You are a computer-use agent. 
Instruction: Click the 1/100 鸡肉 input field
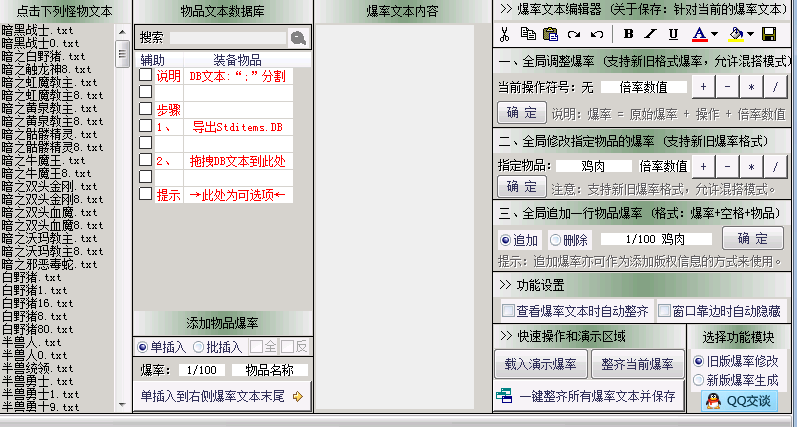(x=656, y=239)
